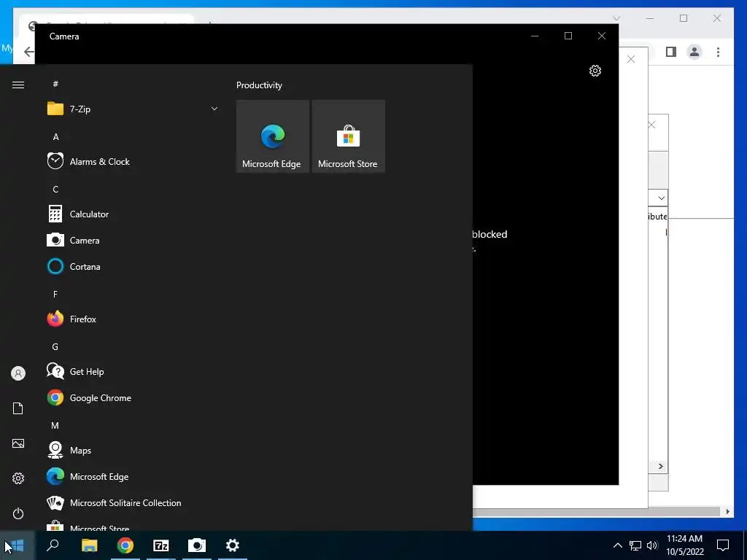Open the notification Action Center
This screenshot has height=560, width=747.
723,545
